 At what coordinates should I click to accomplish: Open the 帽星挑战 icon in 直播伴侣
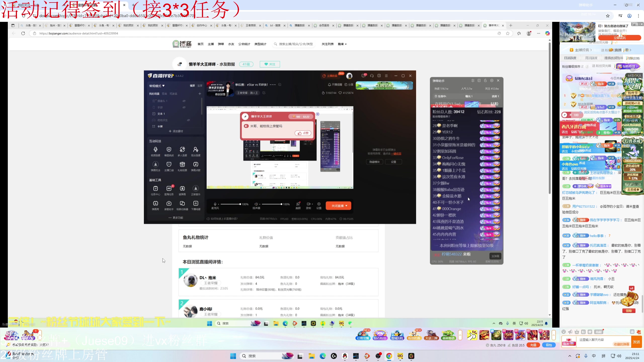[169, 152]
